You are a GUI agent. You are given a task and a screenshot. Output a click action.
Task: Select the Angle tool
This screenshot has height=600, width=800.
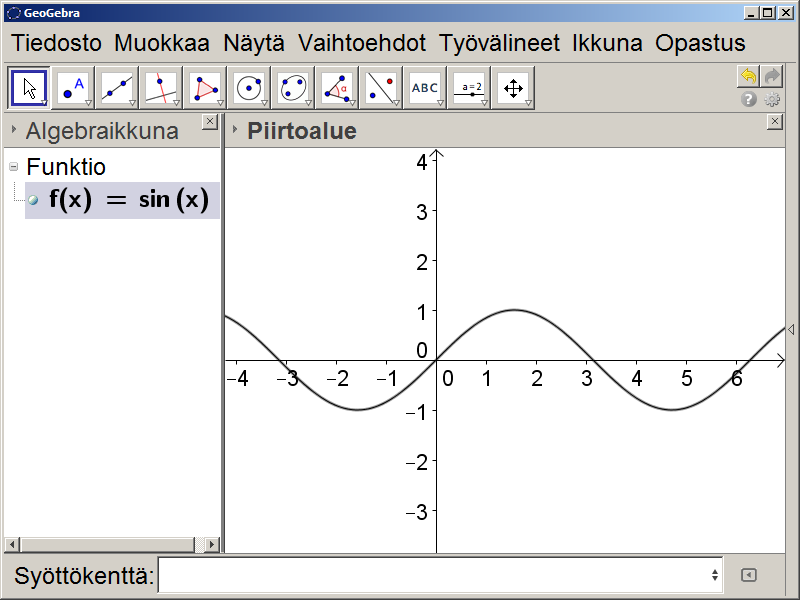(x=336, y=88)
